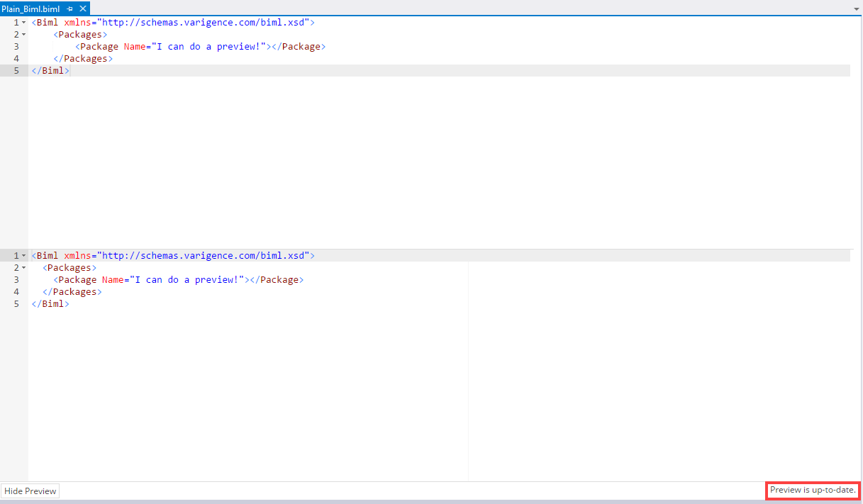Click the closing </Biml> tag in the preview
863x504 pixels.
tap(50, 304)
